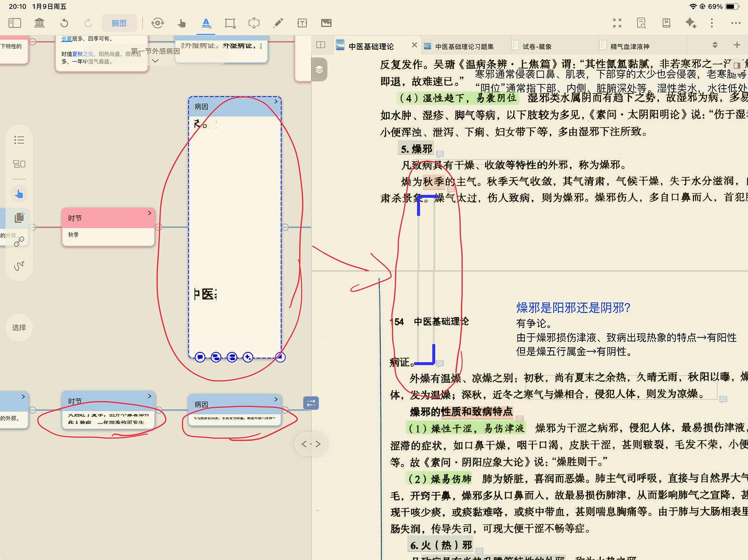
Task: Switch to 中医基础理论习题集 tab
Action: pos(464,46)
